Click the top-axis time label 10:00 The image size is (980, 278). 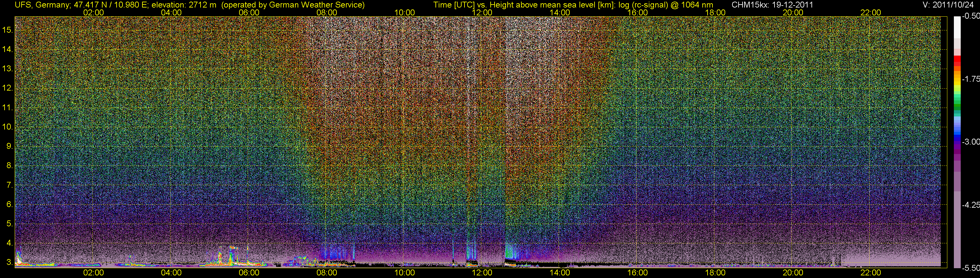404,12
